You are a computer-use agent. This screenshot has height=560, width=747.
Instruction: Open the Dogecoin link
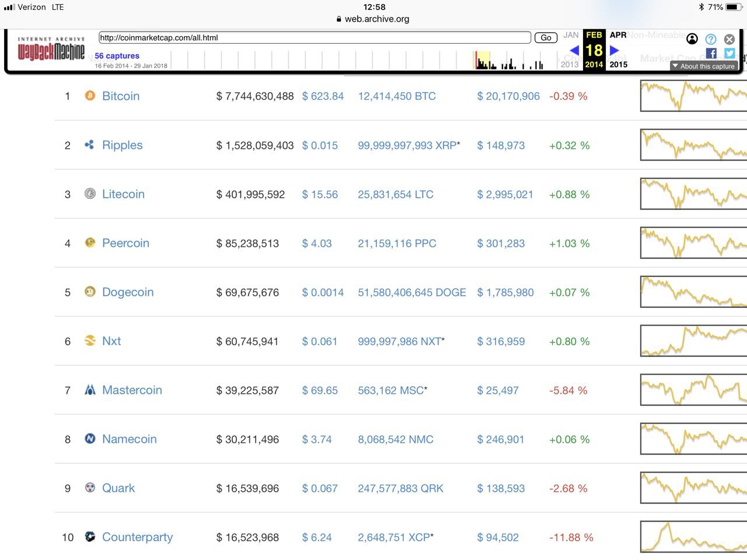(x=128, y=292)
